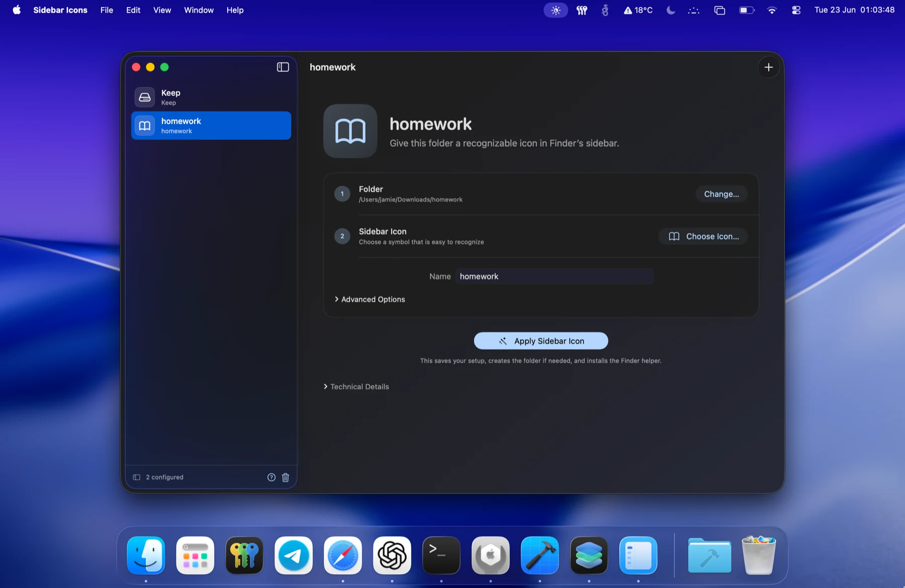
Task: Click the date and time in menu bar
Action: point(854,10)
